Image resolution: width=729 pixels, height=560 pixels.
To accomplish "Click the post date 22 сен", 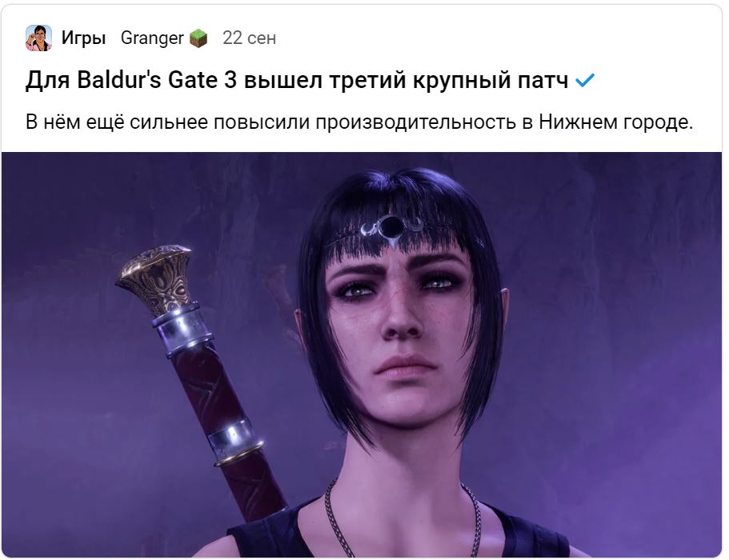I will click(x=249, y=38).
